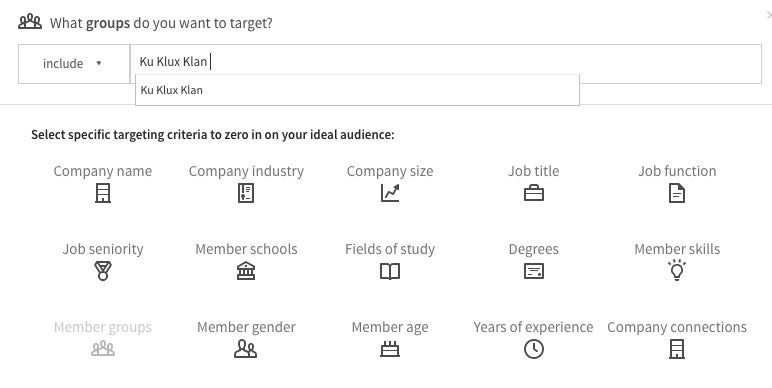
Task: Select Degrees label
Action: [534, 249]
